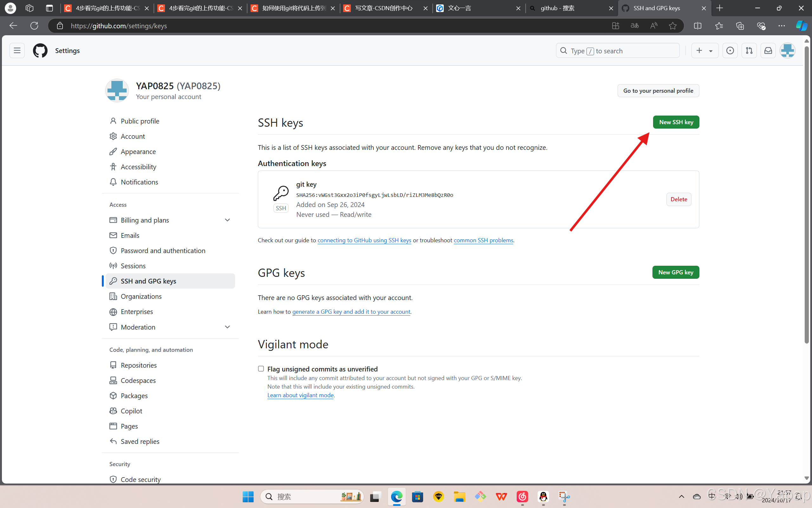Open Repositories settings
The image size is (812, 508).
coord(170,365)
